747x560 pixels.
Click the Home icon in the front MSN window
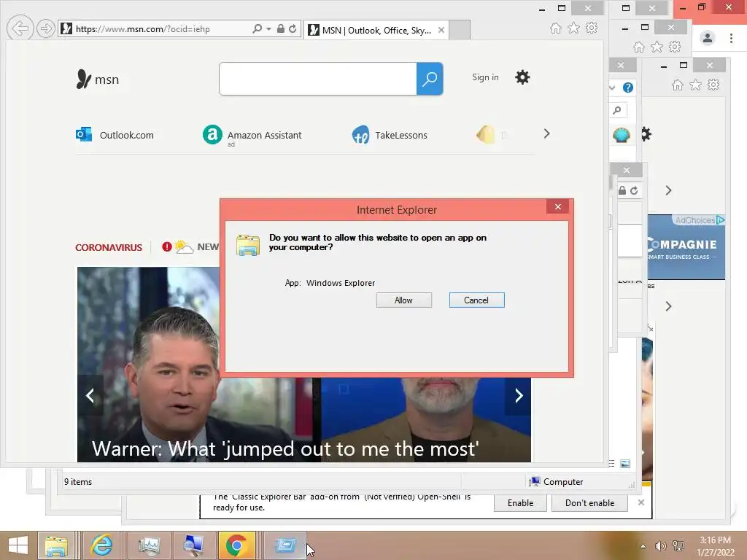(x=555, y=28)
